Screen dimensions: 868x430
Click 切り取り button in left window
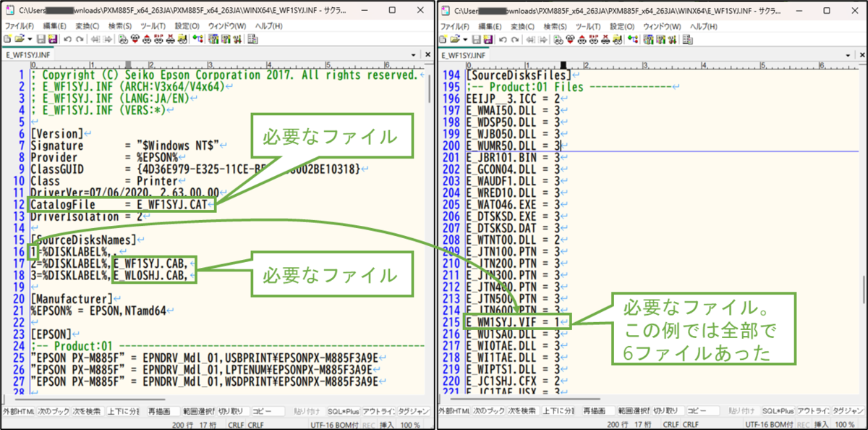coord(233,411)
